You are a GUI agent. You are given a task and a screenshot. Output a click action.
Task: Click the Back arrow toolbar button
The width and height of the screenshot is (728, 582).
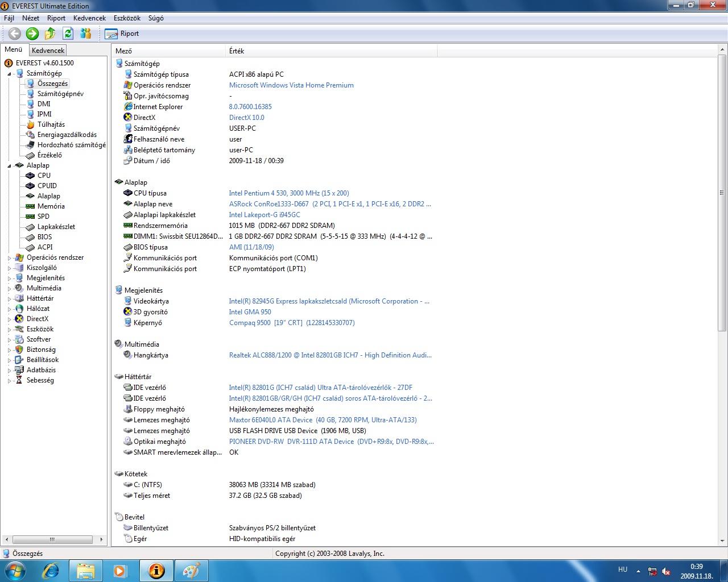pyautogui.click(x=15, y=34)
